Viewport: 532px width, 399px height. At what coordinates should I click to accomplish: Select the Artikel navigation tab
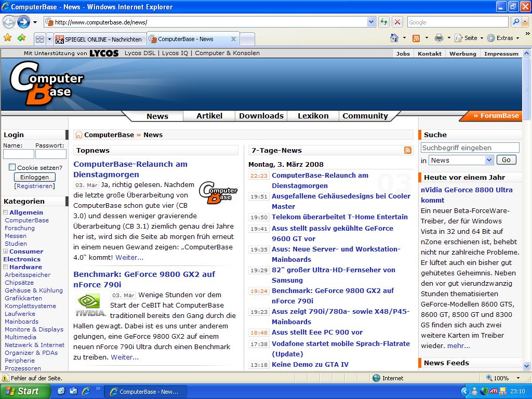point(209,116)
